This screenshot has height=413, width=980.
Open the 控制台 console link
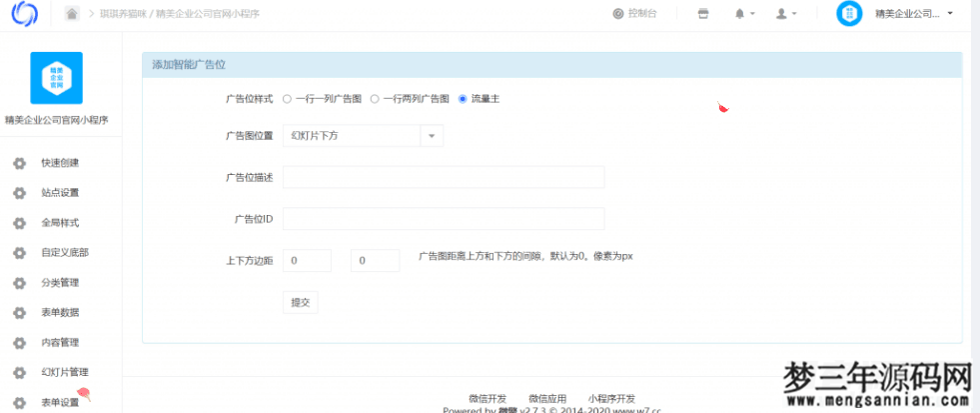(635, 13)
